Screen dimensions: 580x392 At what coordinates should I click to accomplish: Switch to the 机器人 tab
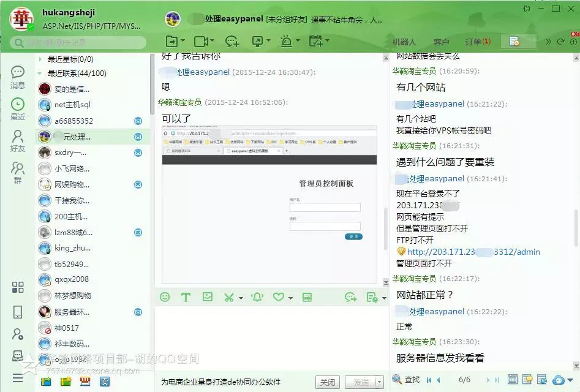[x=404, y=42]
